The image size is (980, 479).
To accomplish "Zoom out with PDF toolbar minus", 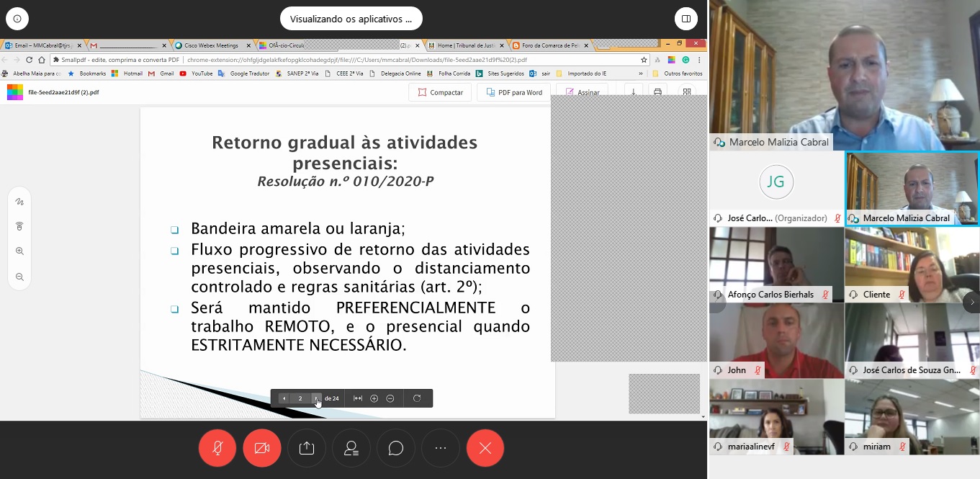I will tap(390, 398).
